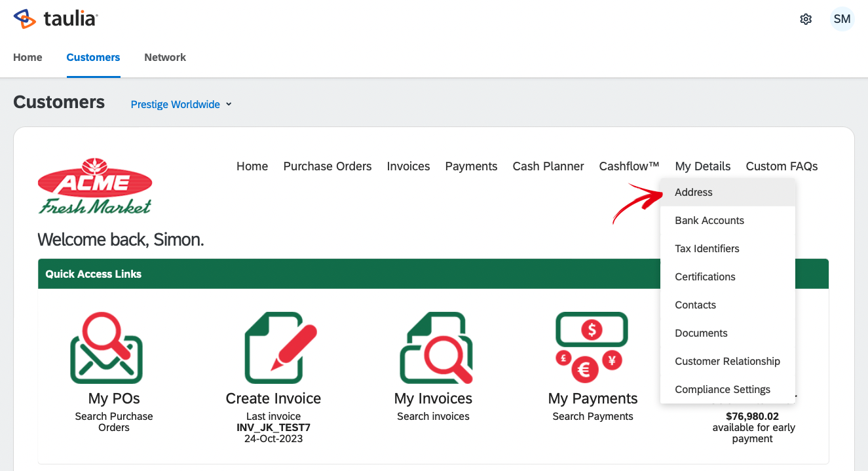Click the $76,980.02 early payment amount
Image resolution: width=868 pixels, height=471 pixels.
pyautogui.click(x=752, y=416)
